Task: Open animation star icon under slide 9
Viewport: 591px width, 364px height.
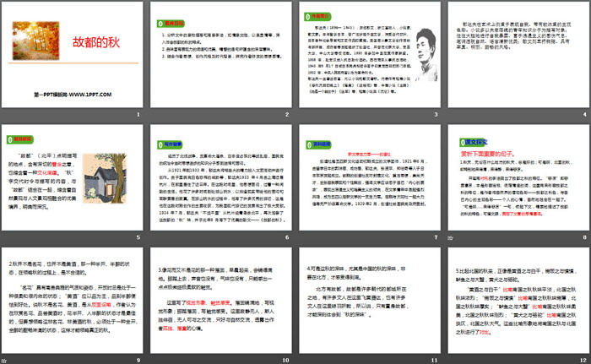Action: point(3,361)
